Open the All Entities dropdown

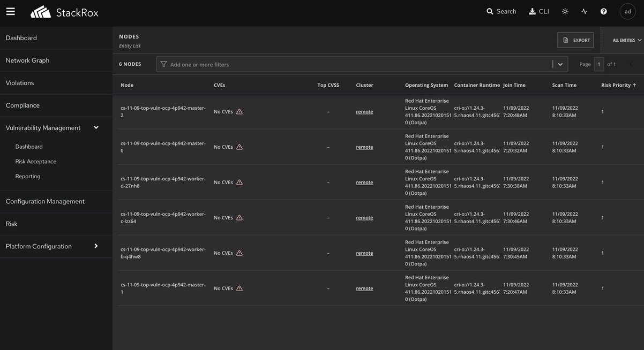[626, 40]
